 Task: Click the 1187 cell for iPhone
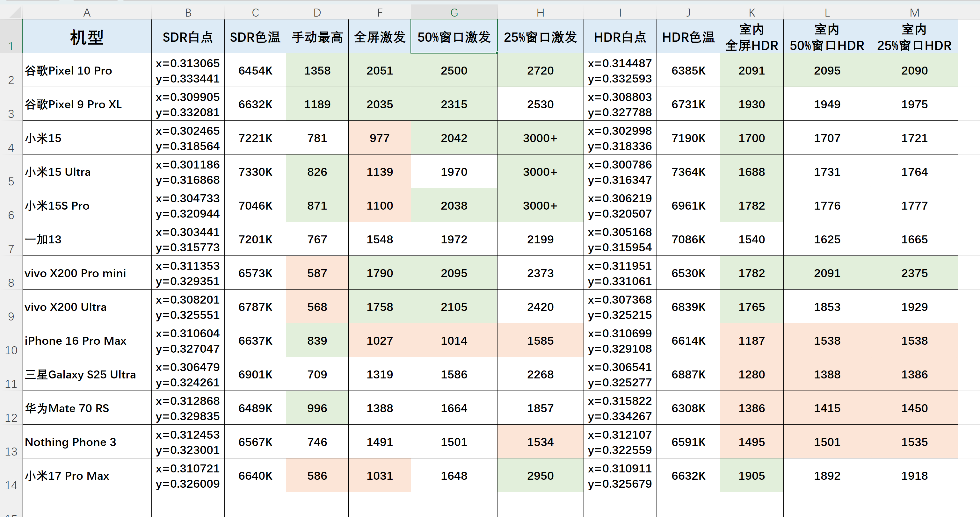tap(752, 340)
